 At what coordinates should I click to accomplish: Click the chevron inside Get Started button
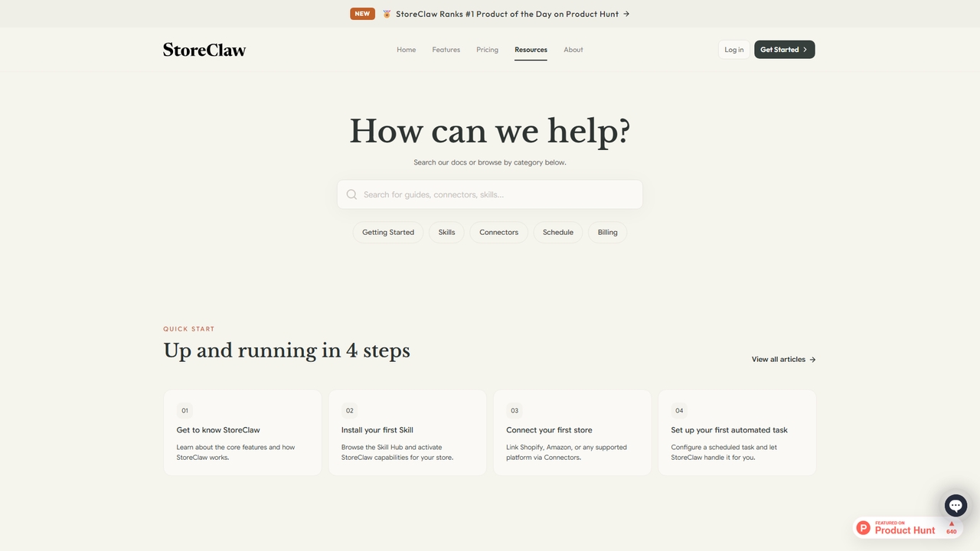(x=805, y=50)
